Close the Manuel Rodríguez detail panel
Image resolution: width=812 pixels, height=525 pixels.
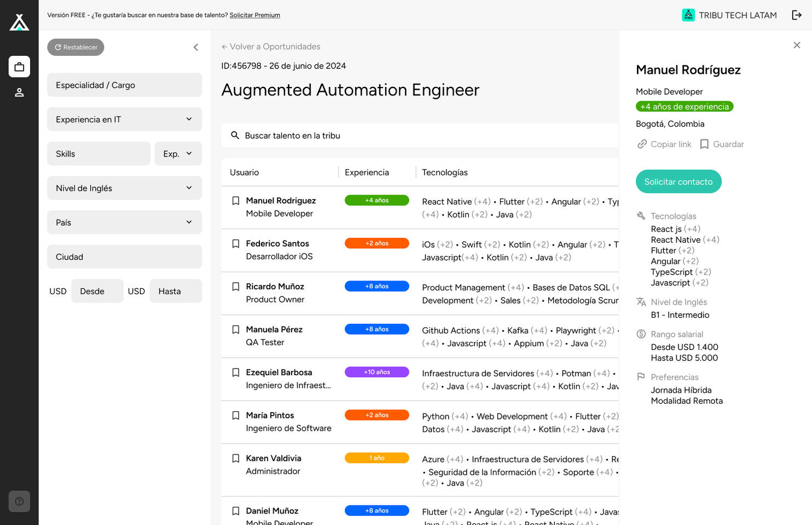[797, 45]
